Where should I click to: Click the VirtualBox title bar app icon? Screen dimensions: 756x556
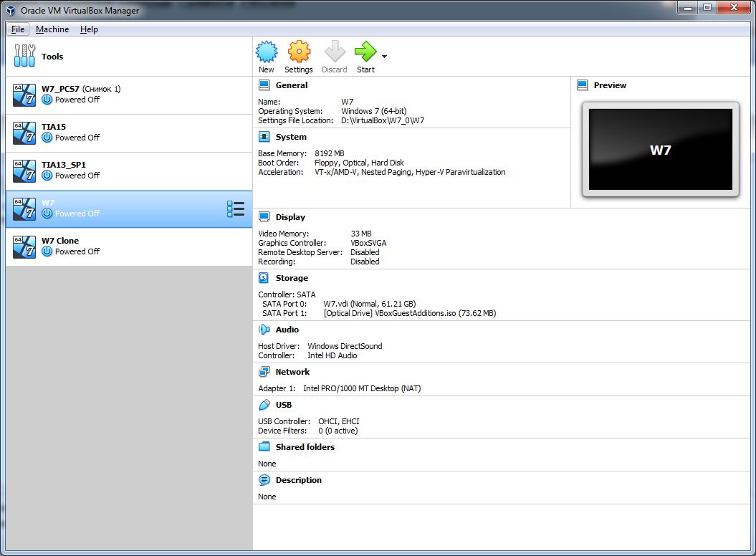click(x=11, y=11)
